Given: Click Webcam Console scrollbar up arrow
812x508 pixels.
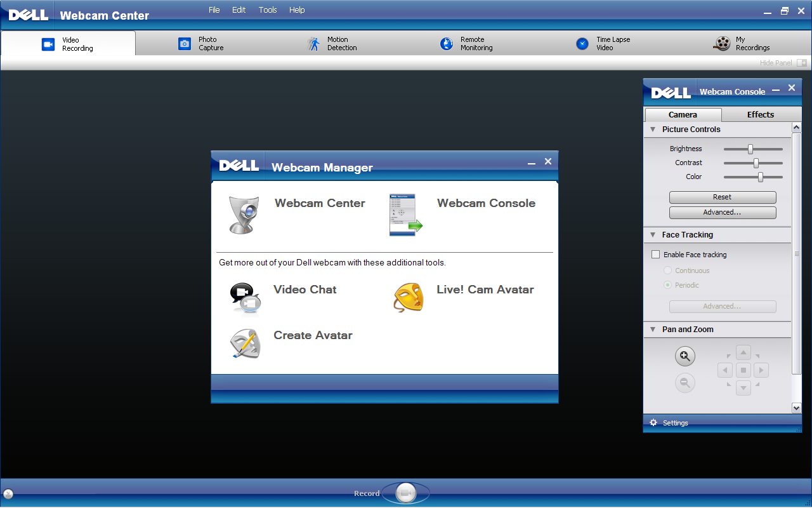Looking at the screenshot, I should 797,128.
